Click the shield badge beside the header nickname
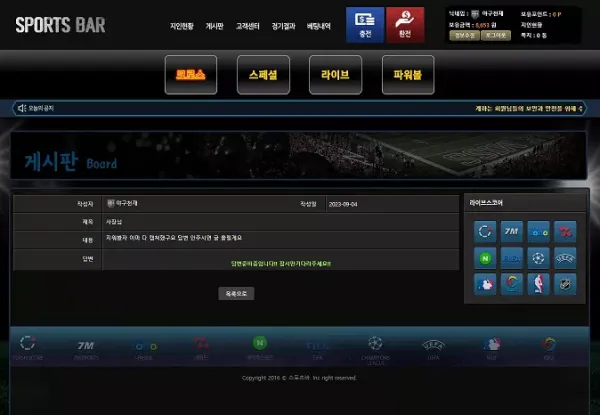This screenshot has height=415, width=600. [475, 14]
